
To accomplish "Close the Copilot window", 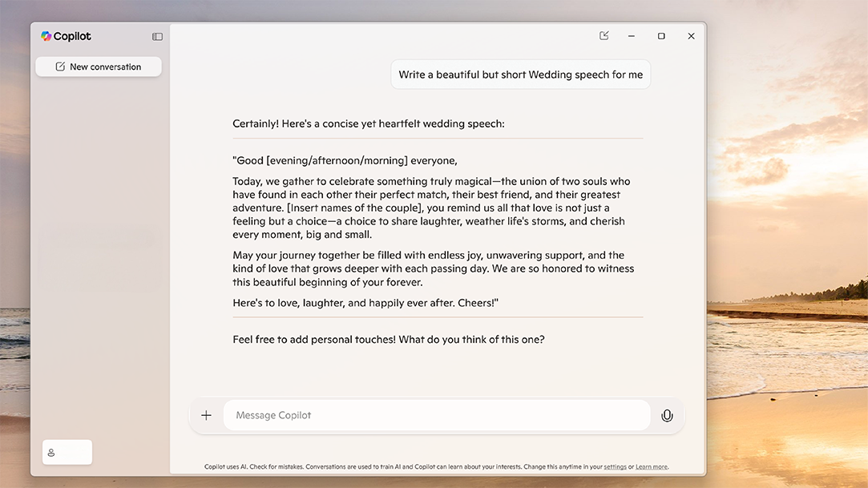I will click(691, 36).
